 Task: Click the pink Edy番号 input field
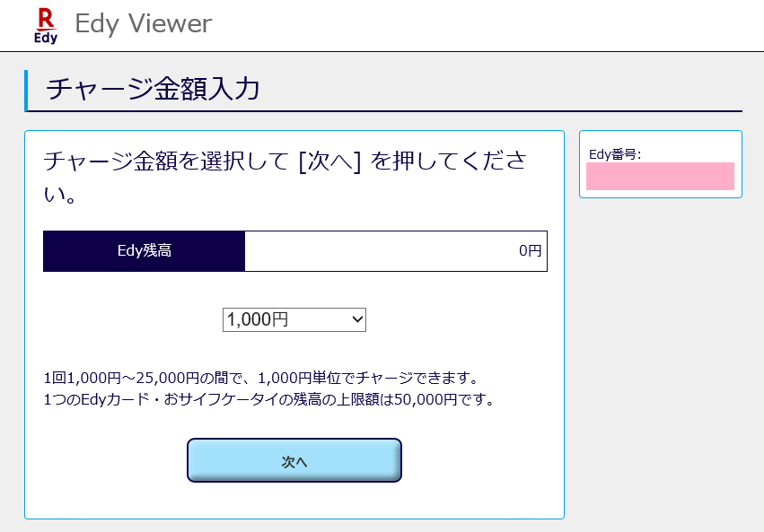661,177
